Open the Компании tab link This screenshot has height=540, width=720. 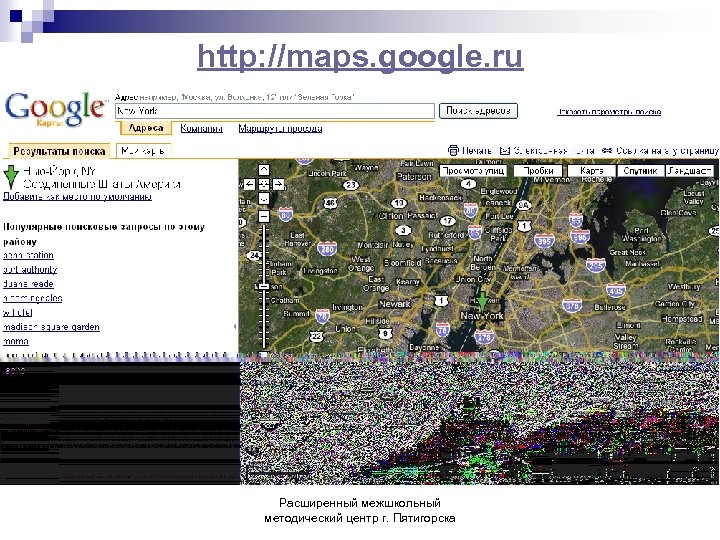[202, 129]
